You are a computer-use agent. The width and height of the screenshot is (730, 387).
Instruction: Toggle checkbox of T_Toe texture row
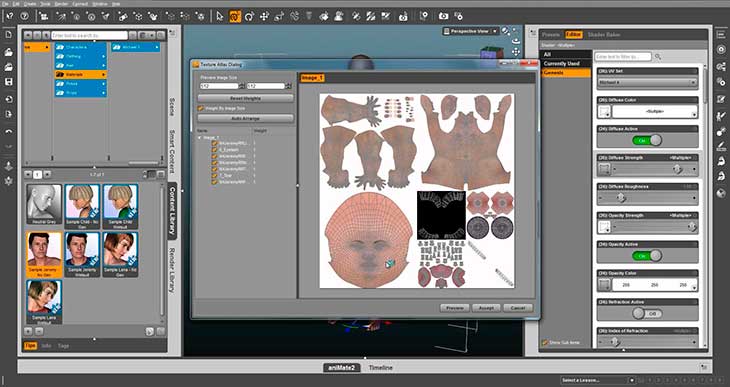tap(215, 176)
